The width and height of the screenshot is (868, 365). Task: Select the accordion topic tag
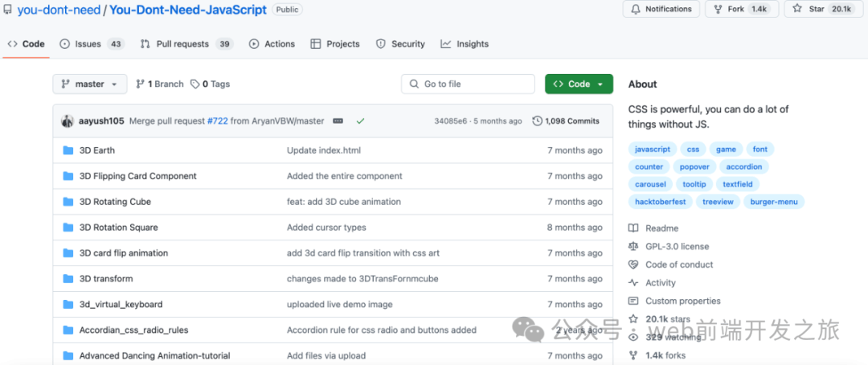[x=744, y=166]
